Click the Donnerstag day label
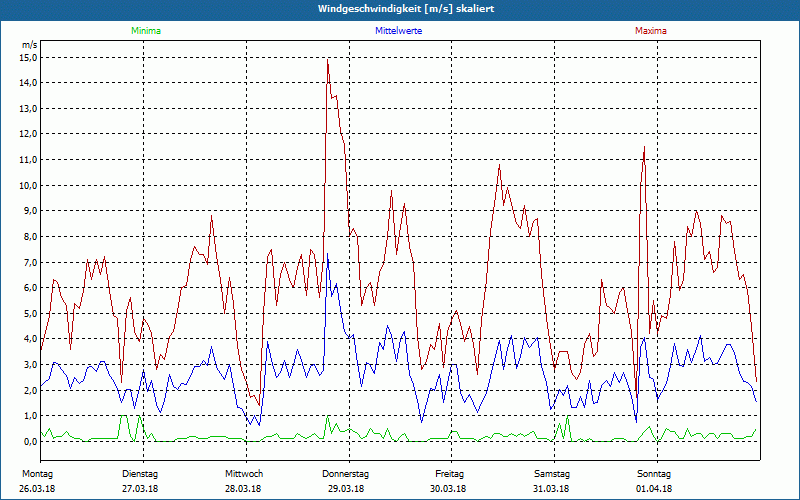Viewport: 800px width, 500px height. coord(345,474)
